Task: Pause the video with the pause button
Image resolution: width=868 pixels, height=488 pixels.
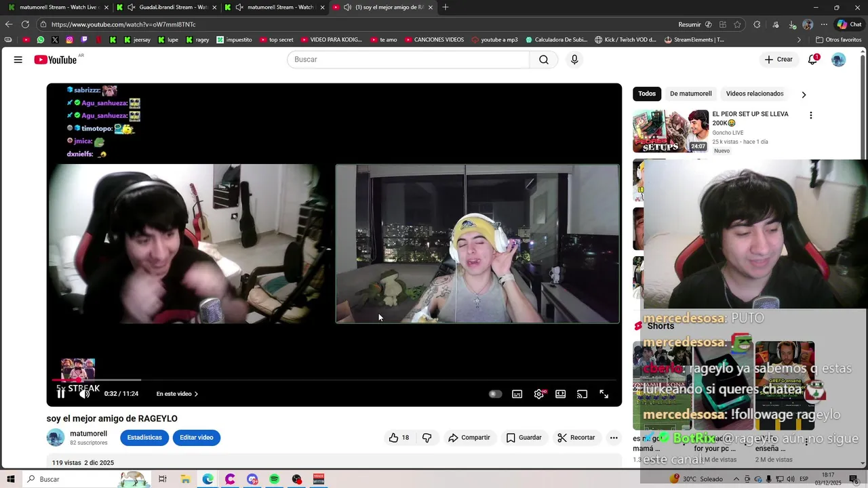Action: (x=61, y=394)
